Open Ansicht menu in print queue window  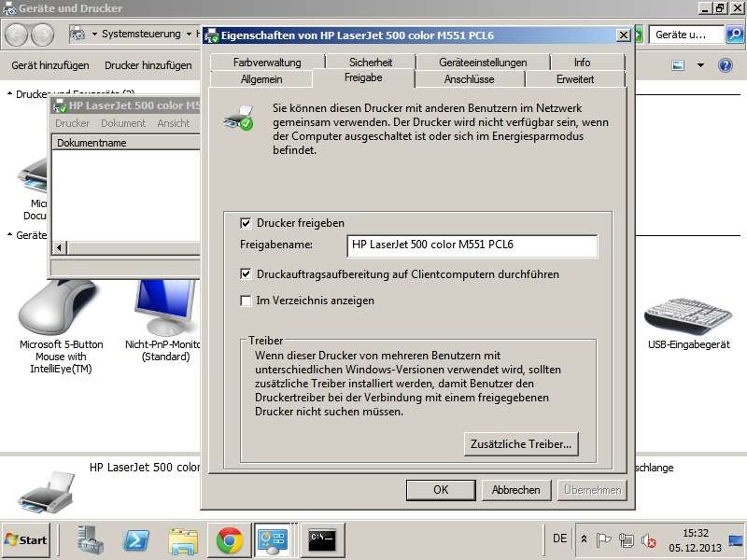pos(174,123)
